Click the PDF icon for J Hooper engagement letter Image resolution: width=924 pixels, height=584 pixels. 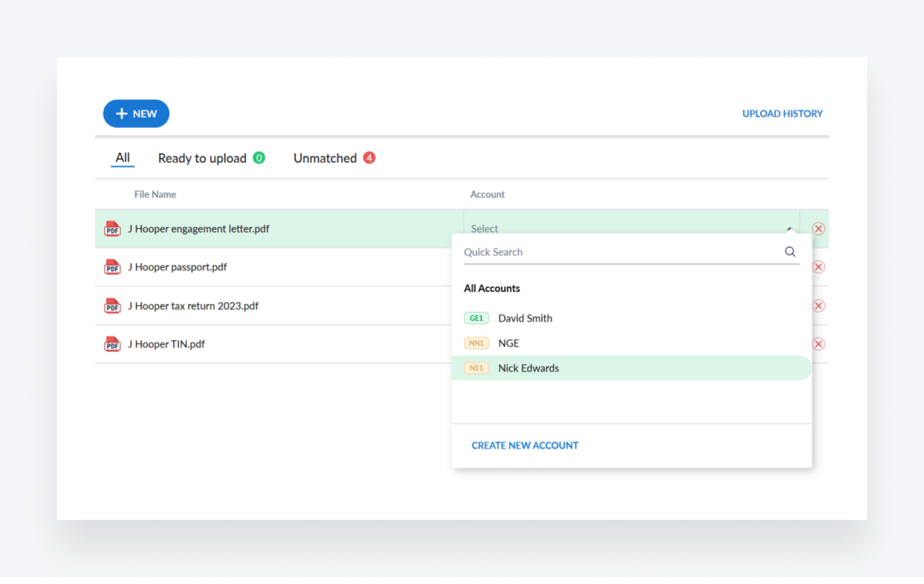click(x=112, y=229)
